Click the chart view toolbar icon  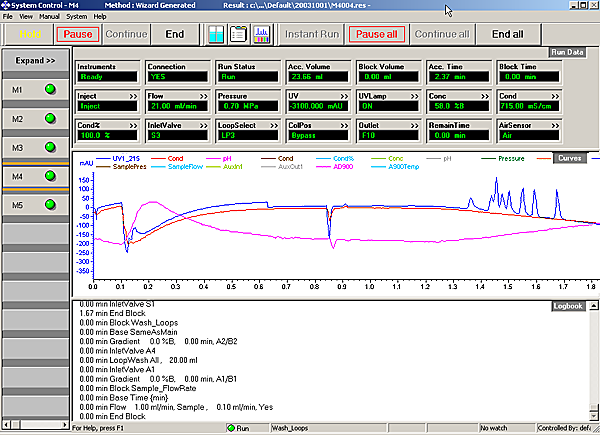coord(262,34)
